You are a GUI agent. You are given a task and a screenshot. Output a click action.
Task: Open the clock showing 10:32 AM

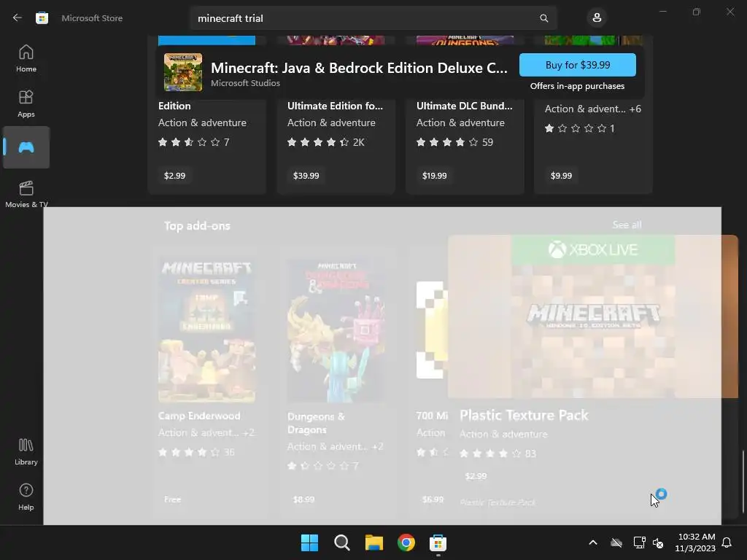695,542
